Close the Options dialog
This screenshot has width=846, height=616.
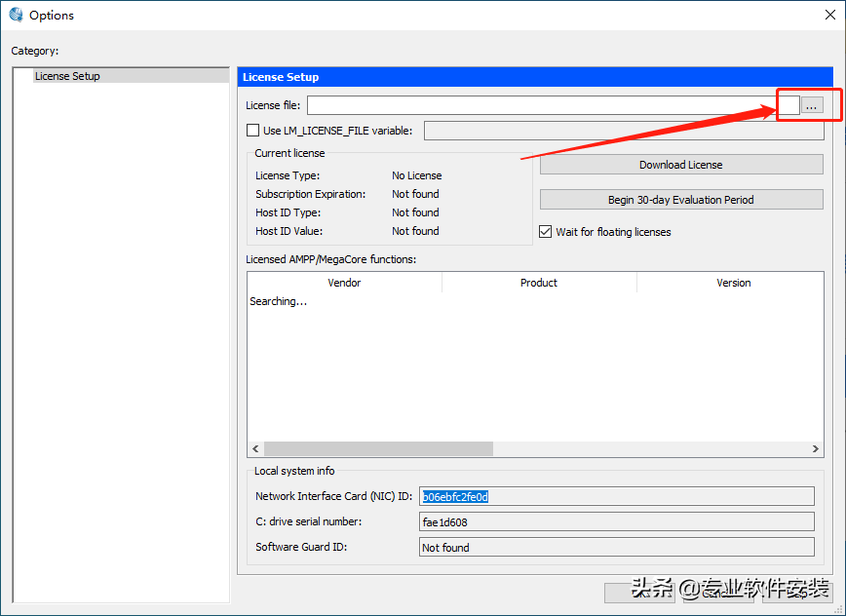pyautogui.click(x=830, y=15)
